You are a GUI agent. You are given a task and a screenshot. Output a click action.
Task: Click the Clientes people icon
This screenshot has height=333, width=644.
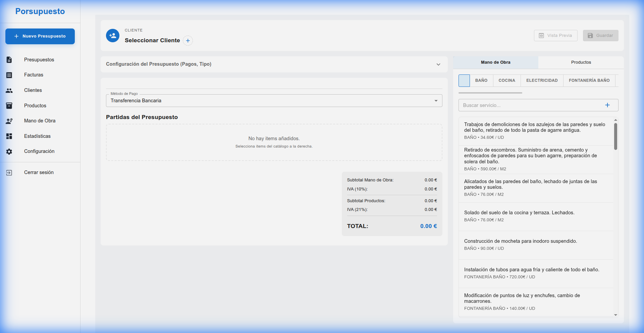[x=9, y=91]
